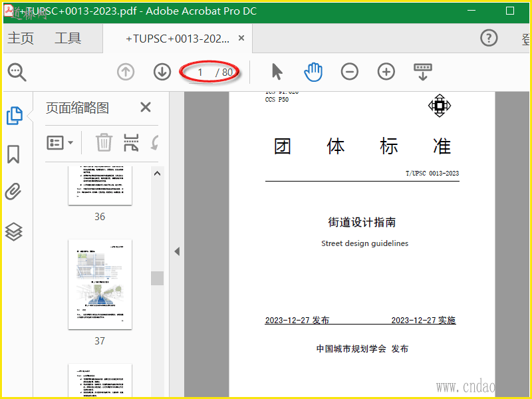Click the Street design guidelines subtitle
Image resolution: width=532 pixels, height=399 pixels.
(364, 243)
